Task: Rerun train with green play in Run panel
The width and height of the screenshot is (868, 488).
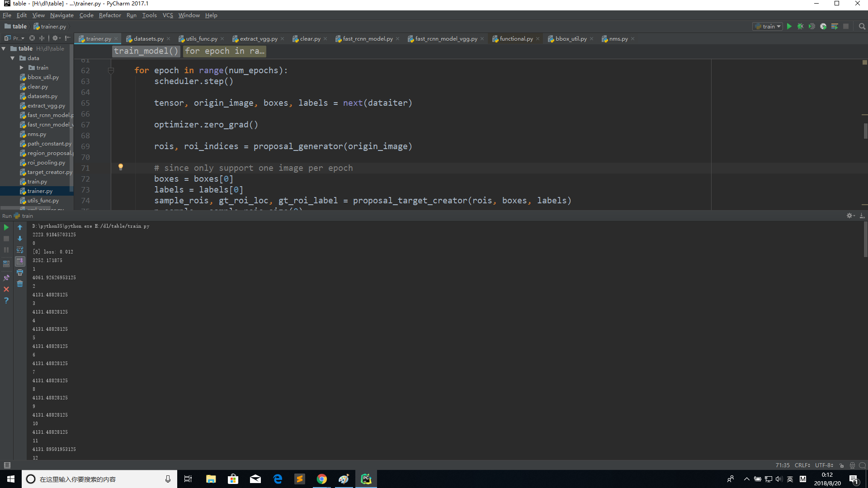Action: click(x=6, y=227)
